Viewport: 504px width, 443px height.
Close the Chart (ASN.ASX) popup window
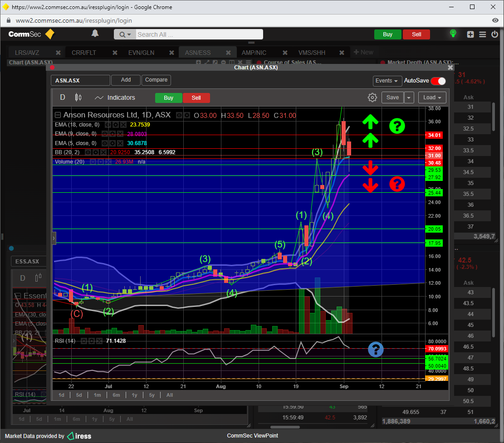[450, 68]
